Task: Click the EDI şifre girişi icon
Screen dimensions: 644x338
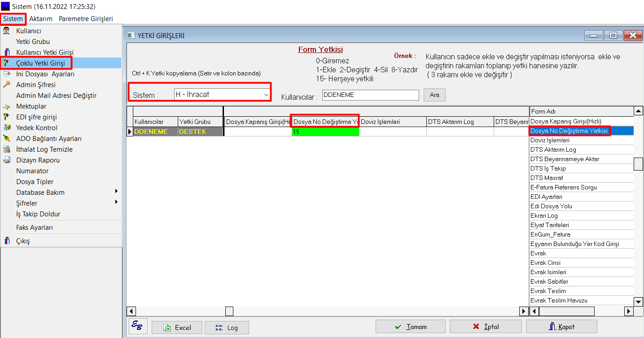Action: tap(6, 117)
